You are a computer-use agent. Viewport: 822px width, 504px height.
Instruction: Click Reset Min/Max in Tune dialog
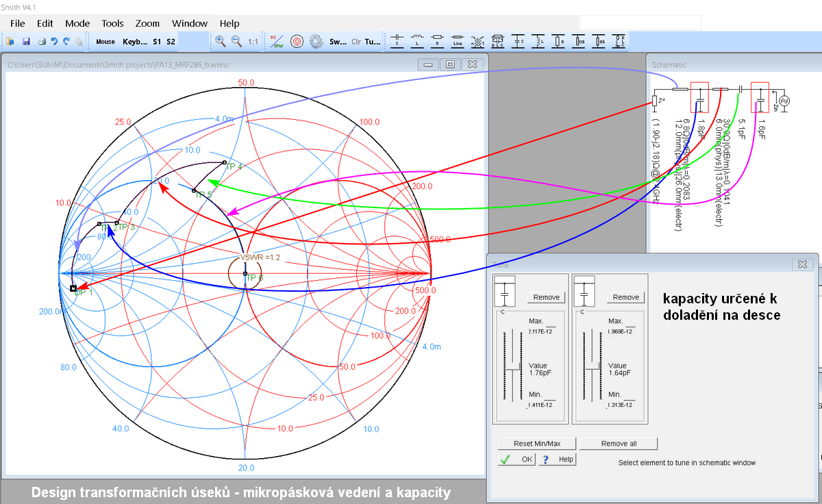536,443
